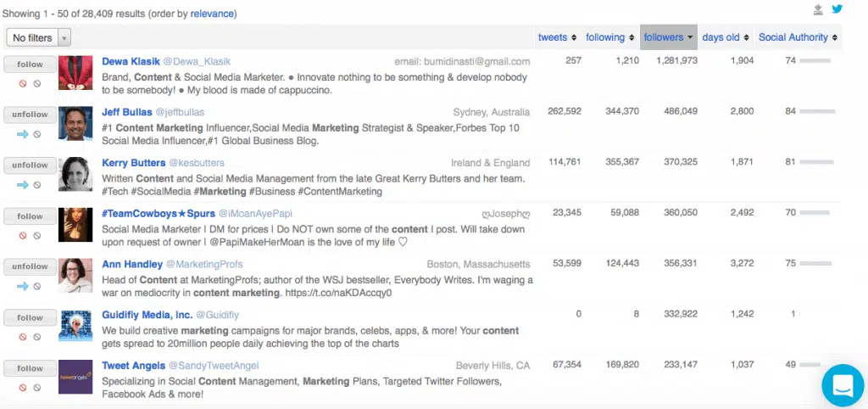Click Dewa Klasik's Social Authority bar
The width and height of the screenshot is (868, 409).
pos(815,61)
